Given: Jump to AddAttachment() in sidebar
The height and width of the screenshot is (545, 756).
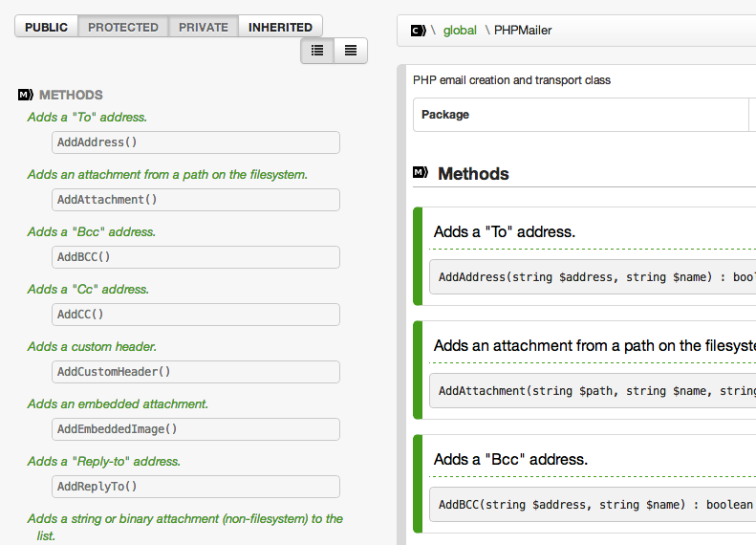Looking at the screenshot, I should (x=196, y=200).
